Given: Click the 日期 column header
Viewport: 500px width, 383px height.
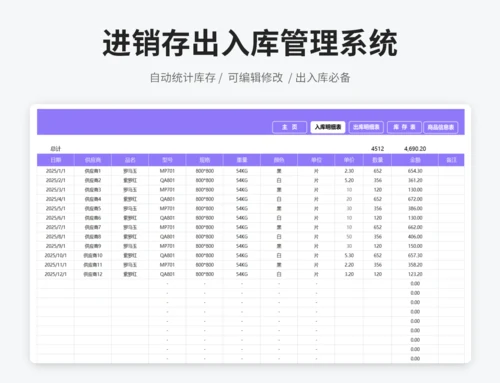Looking at the screenshot, I should (x=56, y=160).
